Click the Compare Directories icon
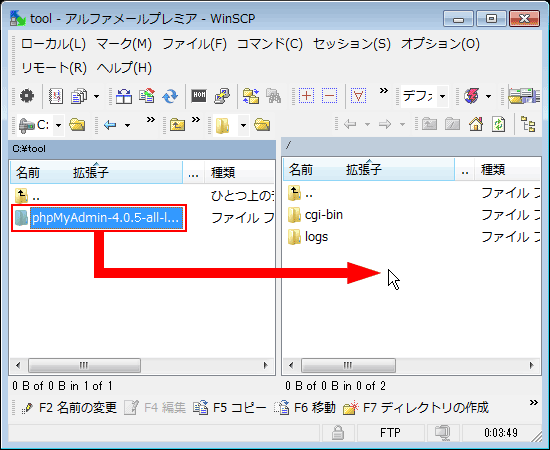Screen dimensions: 550x450 tap(124, 95)
